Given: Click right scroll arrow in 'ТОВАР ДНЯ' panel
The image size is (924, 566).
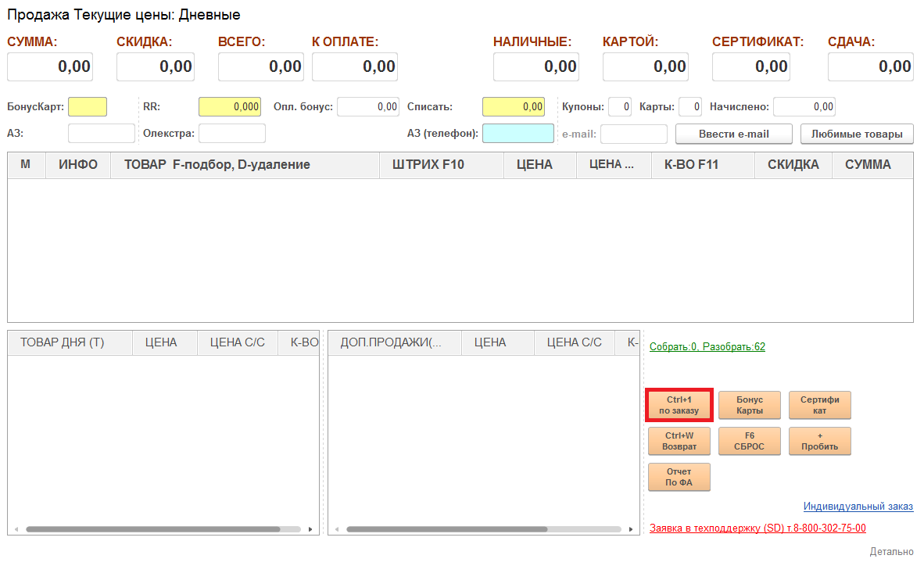Looking at the screenshot, I should coord(310,529).
